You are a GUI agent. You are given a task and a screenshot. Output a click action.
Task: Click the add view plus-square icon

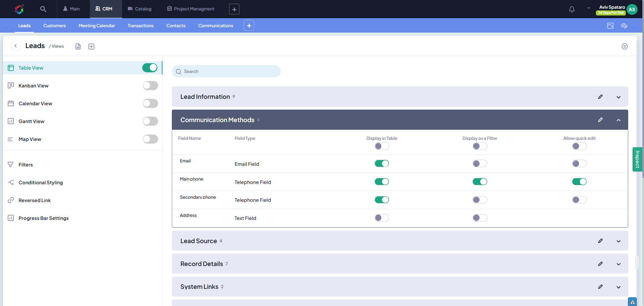click(x=91, y=46)
